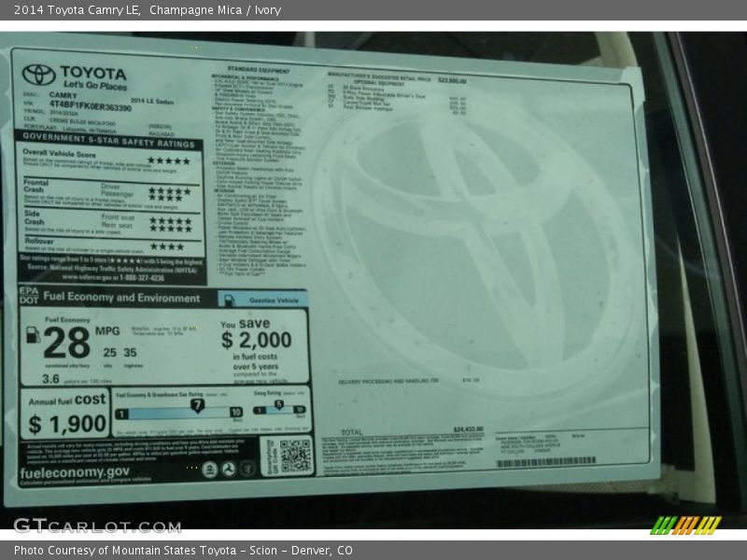Click the fuel pump icon beside 28 MPG
The image size is (747, 560).
(x=33, y=334)
